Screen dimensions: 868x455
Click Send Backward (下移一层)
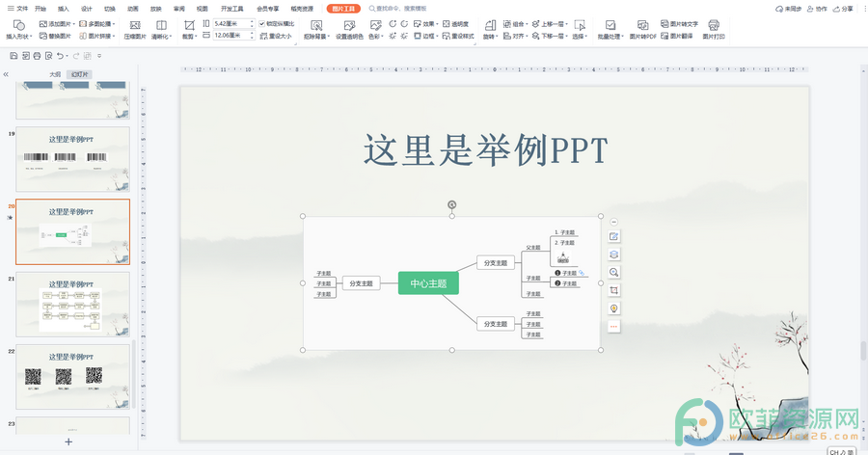point(550,36)
